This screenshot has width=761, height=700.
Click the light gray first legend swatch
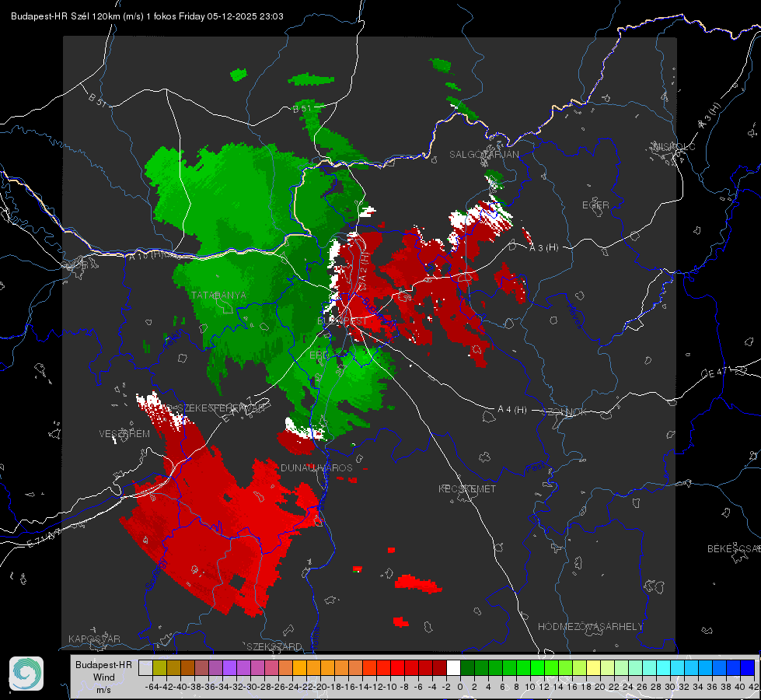pos(145,667)
